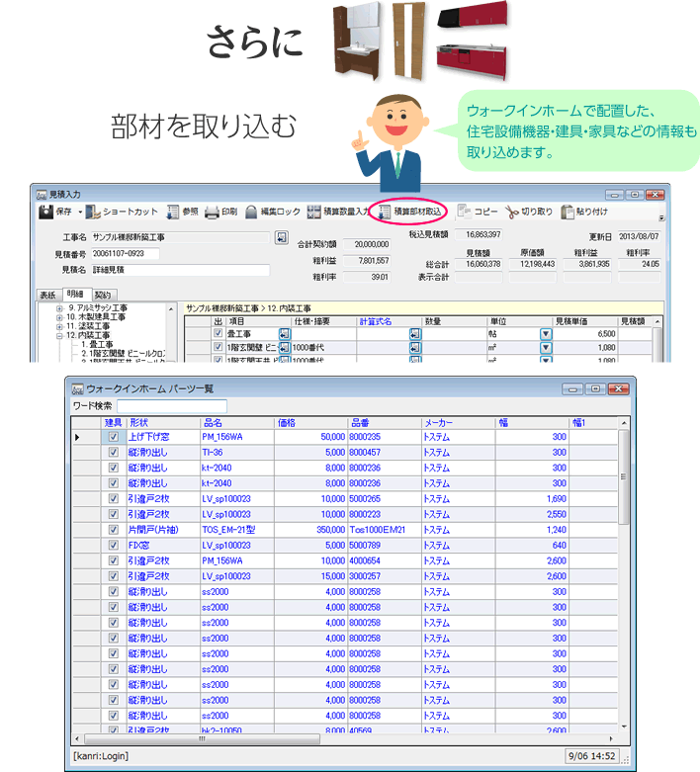The image size is (700, 772).
Task: Click the コピー toolbar icon
Action: pos(464,212)
